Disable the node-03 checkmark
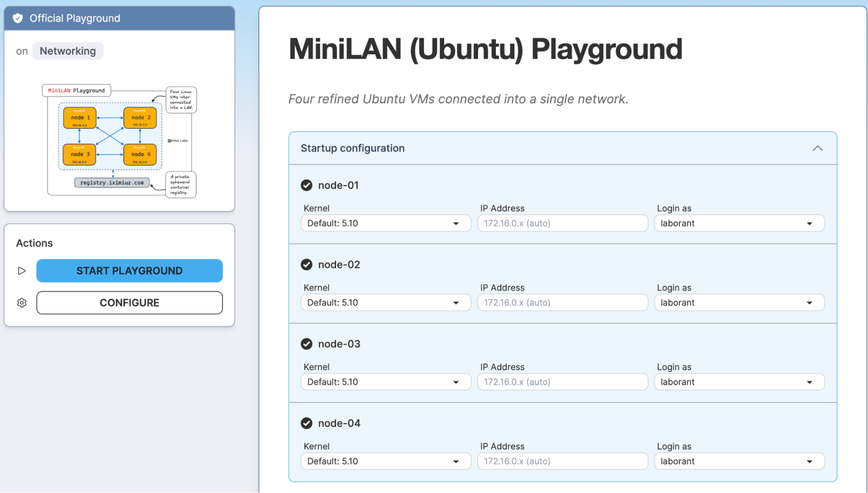Image resolution: width=868 pixels, height=493 pixels. (x=307, y=344)
